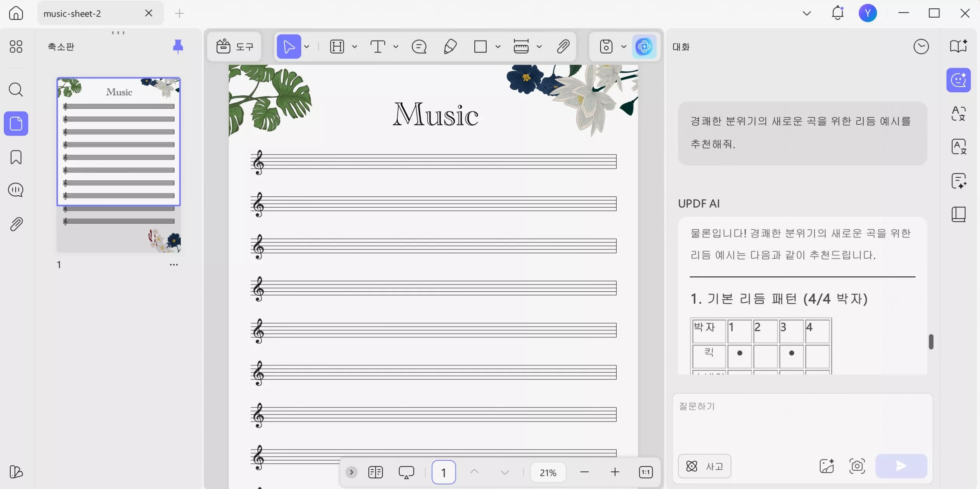Send the chat message arrow button
This screenshot has height=489, width=980.
click(901, 466)
